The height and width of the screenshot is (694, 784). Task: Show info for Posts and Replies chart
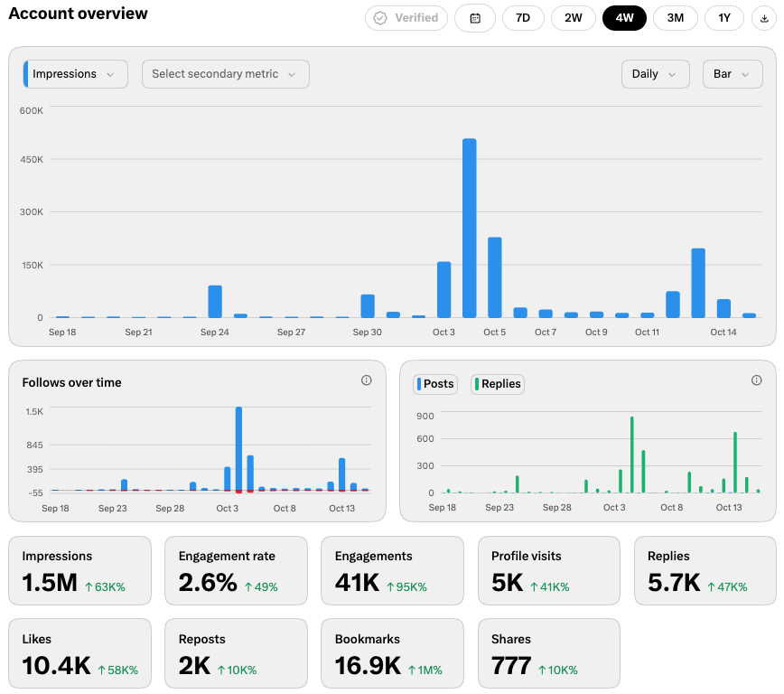757,380
